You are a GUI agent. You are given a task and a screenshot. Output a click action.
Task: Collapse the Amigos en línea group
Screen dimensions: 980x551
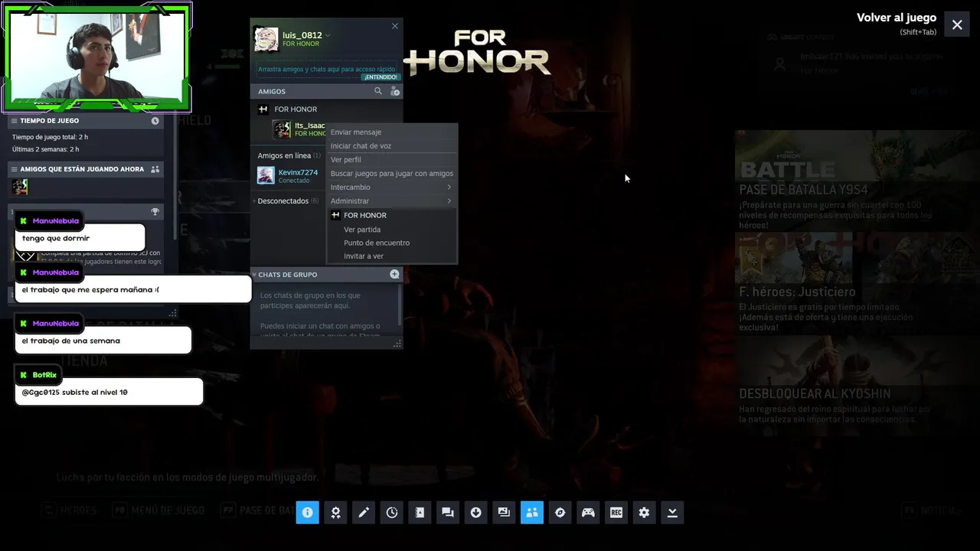click(289, 155)
